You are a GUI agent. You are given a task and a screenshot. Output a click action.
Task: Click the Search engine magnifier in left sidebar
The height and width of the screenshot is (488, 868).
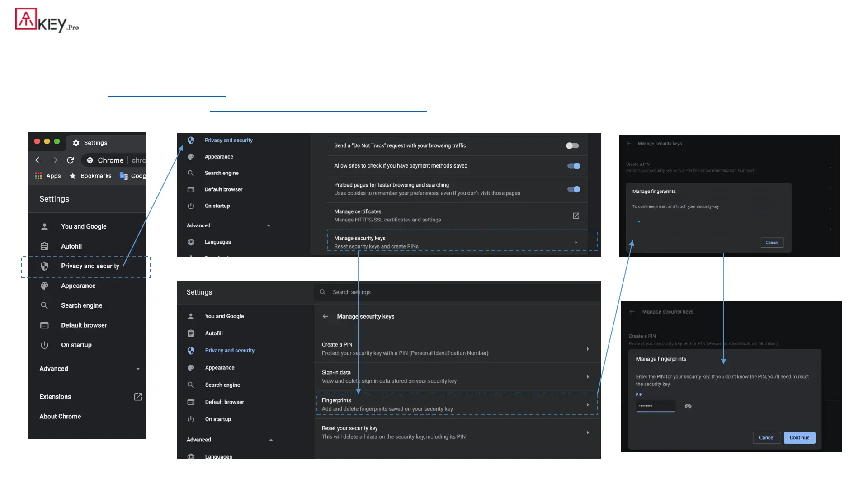point(44,305)
